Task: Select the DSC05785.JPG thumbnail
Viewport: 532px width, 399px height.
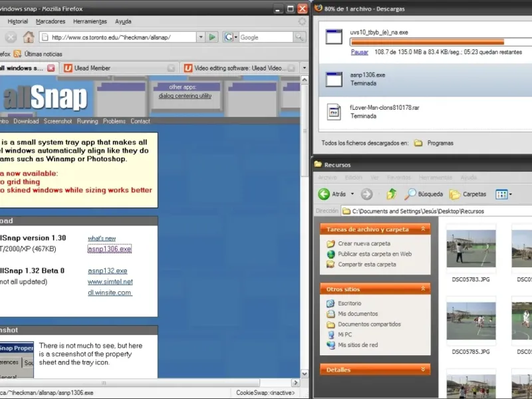Action: 471,321
